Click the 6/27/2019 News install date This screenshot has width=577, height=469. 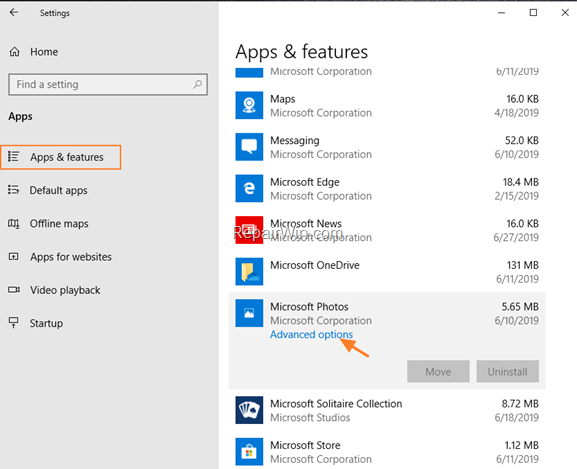tap(516, 237)
